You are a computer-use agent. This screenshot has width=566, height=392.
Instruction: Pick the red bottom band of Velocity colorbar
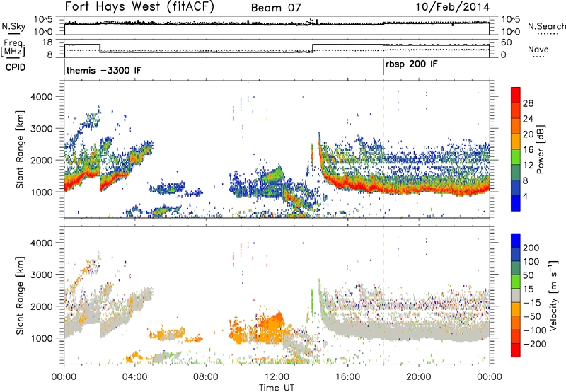pyautogui.click(x=516, y=350)
